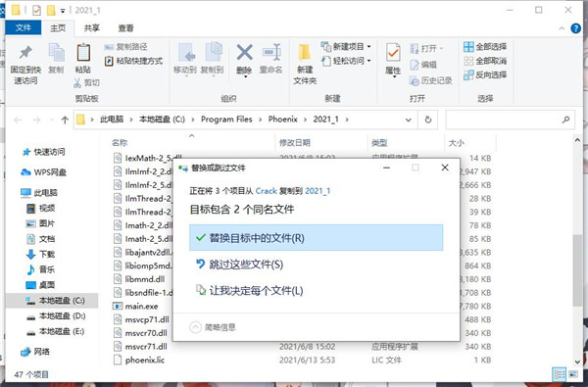Screen dimensions: 588x387
Task: Collapse the ribbon with chevron
Action: point(562,28)
